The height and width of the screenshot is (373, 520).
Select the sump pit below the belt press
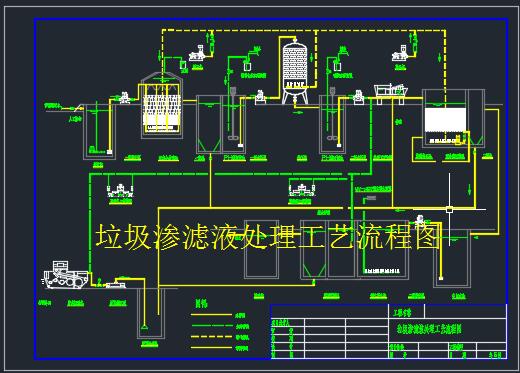point(151,313)
